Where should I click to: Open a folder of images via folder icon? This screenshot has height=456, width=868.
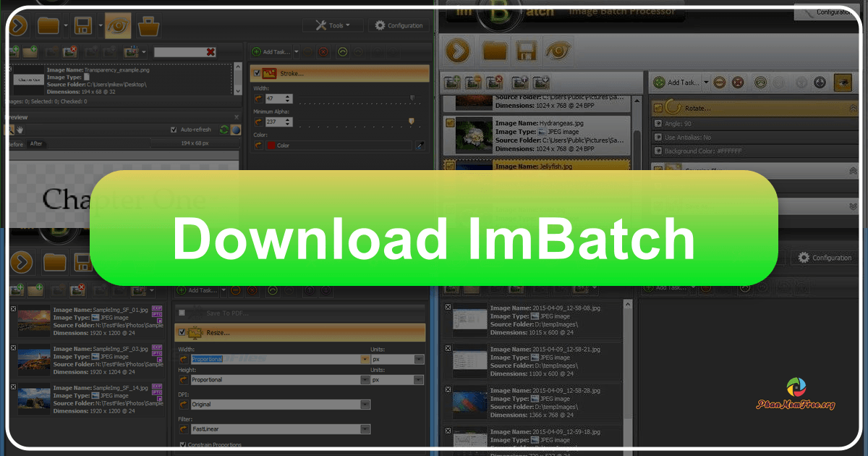[x=48, y=25]
